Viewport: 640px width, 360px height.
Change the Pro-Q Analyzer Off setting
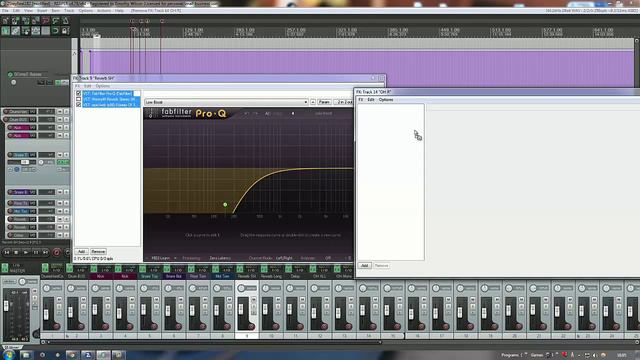pos(328,258)
